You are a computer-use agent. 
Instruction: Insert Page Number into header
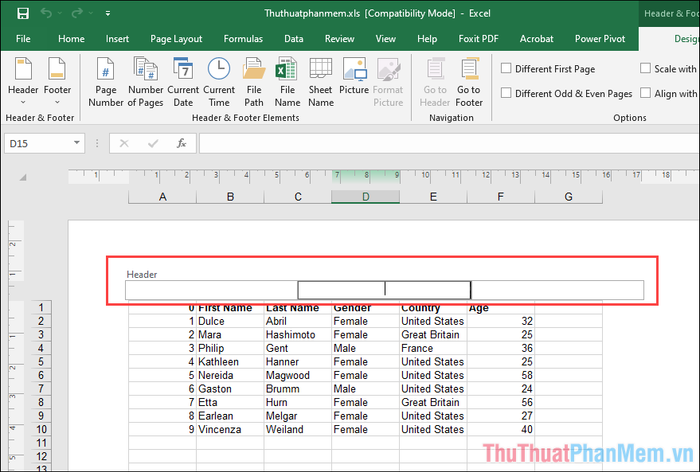[106, 81]
